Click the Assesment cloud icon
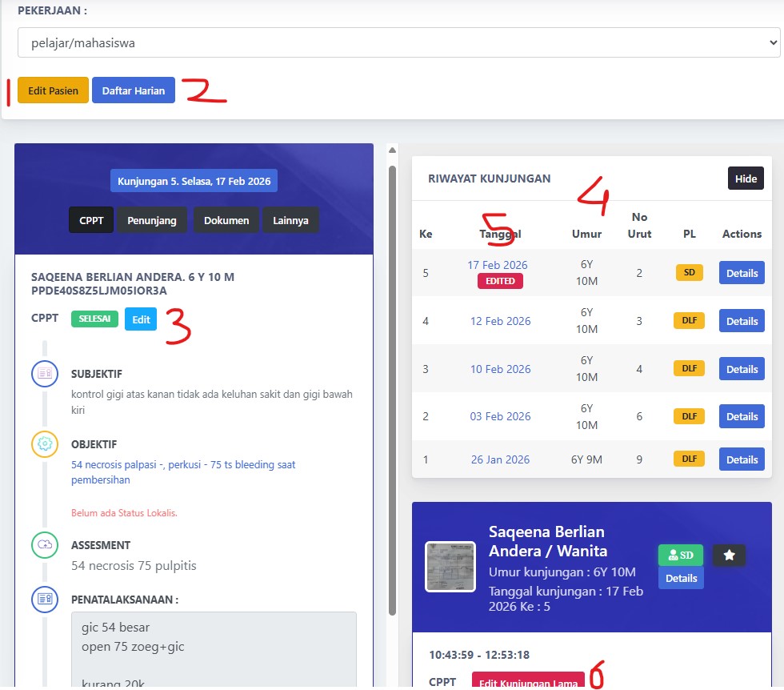Viewport: 784px width, 690px height. (44, 545)
